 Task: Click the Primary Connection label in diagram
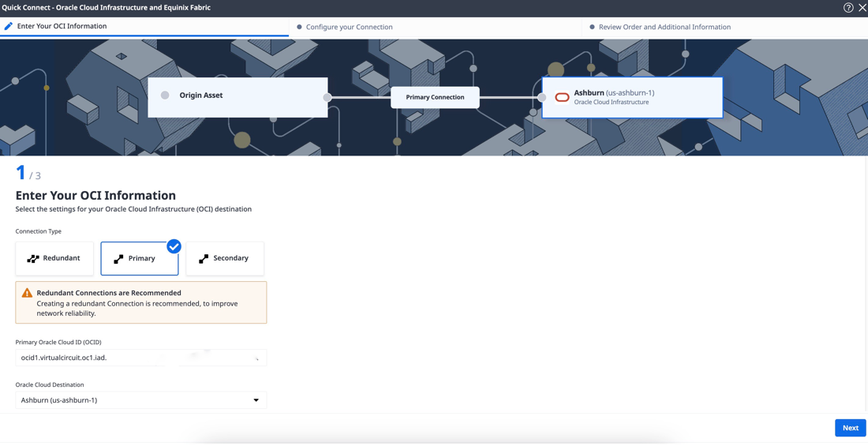point(435,97)
